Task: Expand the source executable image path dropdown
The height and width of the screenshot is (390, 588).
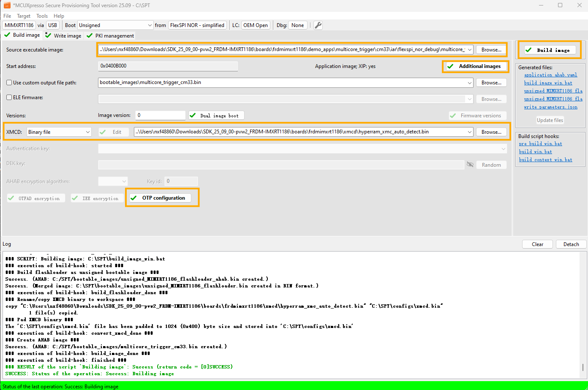Action: [x=470, y=50]
